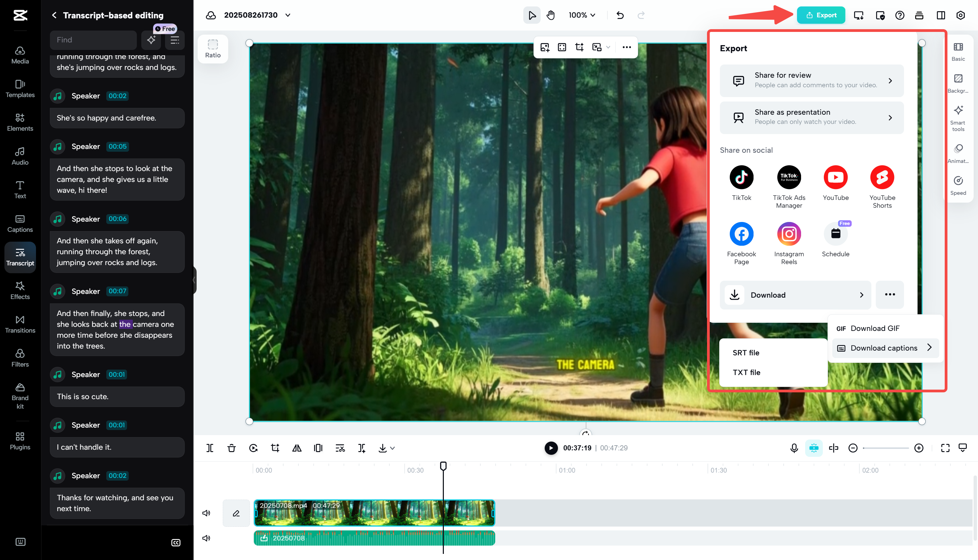This screenshot has height=560, width=978.
Task: Select the hand pan tool
Action: [x=551, y=15]
